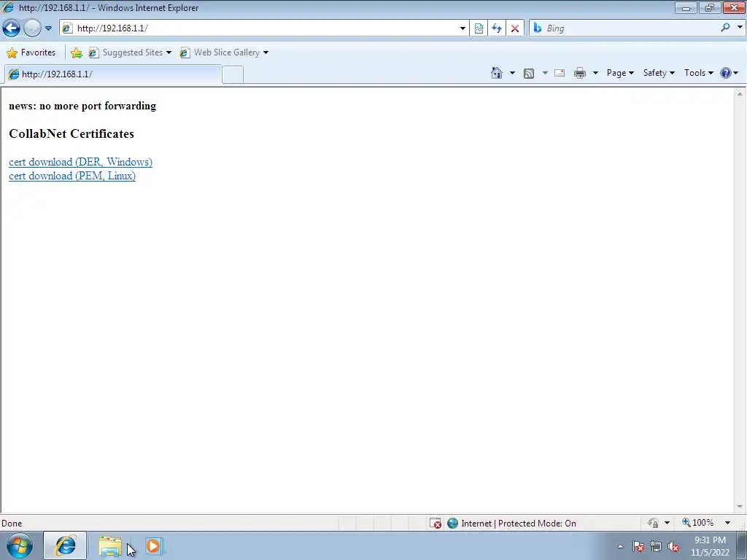
Task: Click the 'Done' status bar text
Action: click(x=12, y=524)
